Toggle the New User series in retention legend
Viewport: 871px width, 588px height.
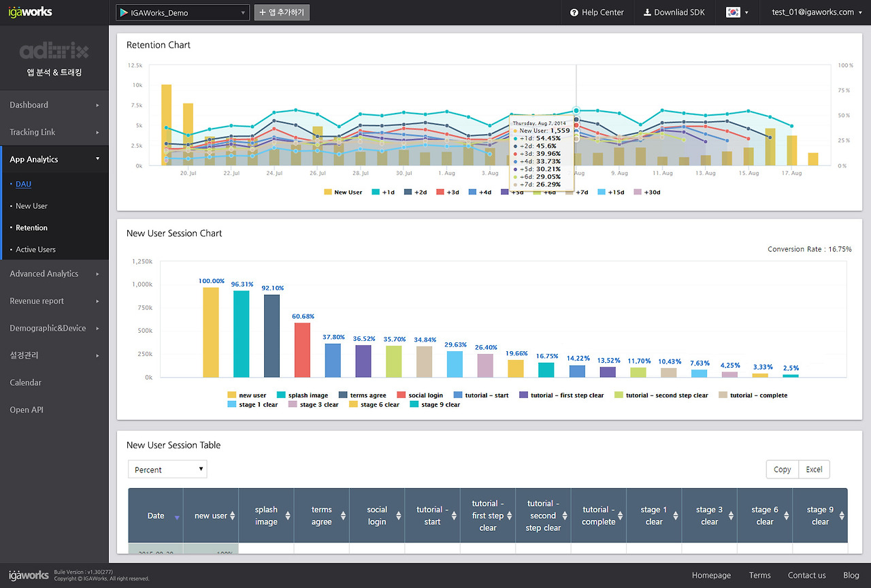click(x=343, y=193)
